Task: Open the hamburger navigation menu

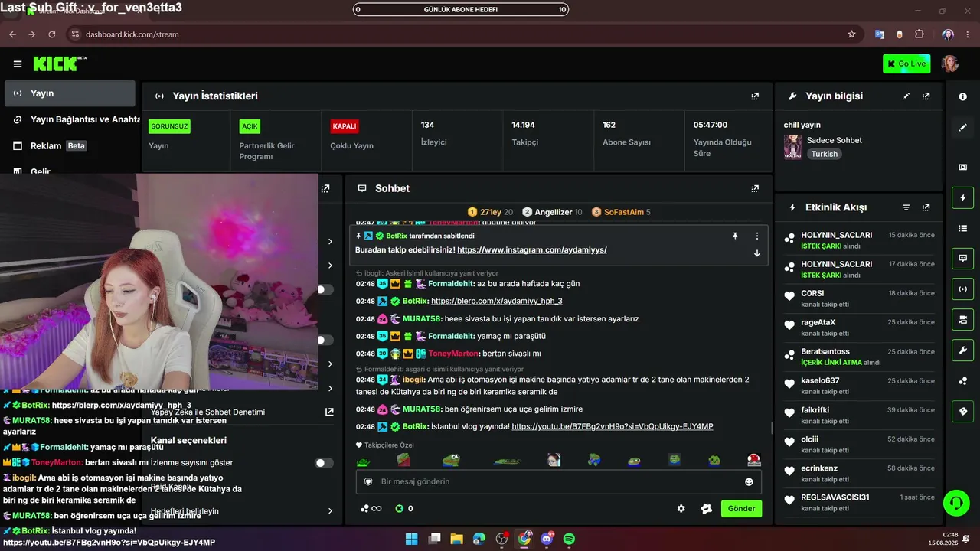Action: (18, 64)
